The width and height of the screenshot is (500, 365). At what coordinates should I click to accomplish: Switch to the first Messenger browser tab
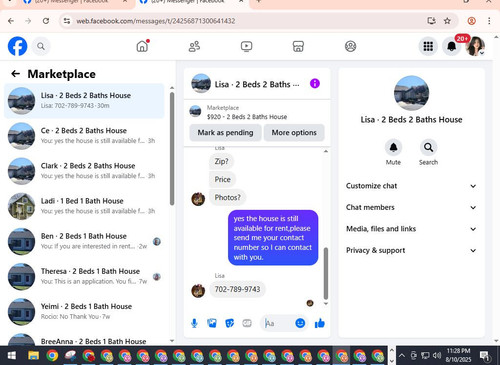pyautogui.click(x=75, y=2)
